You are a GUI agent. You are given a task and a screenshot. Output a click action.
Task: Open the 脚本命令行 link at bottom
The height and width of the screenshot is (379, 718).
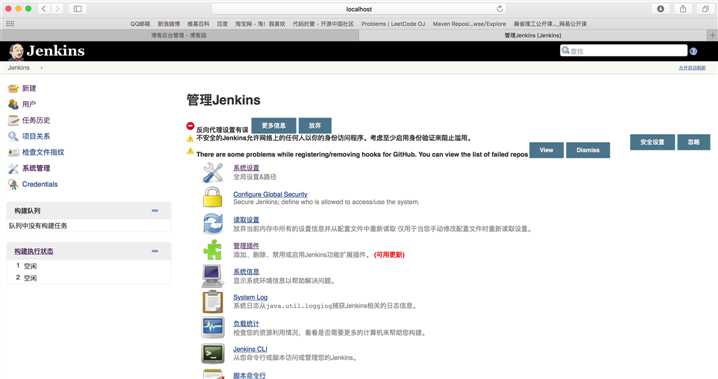pos(249,375)
